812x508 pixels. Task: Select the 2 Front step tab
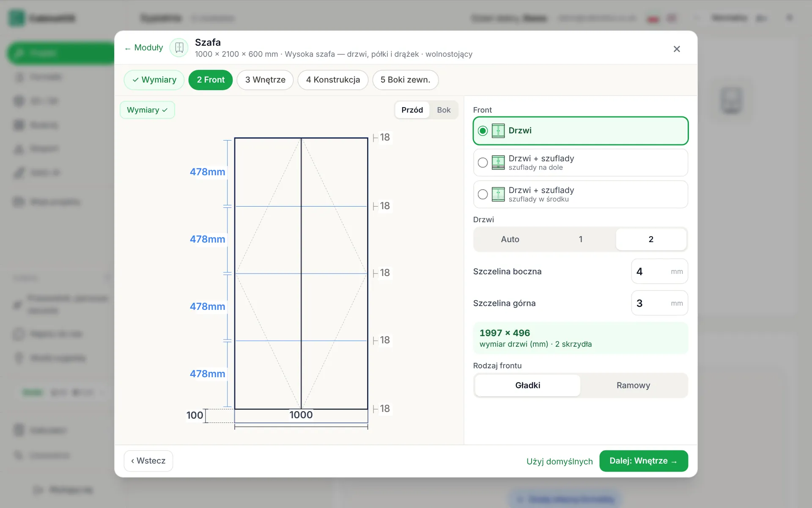211,80
